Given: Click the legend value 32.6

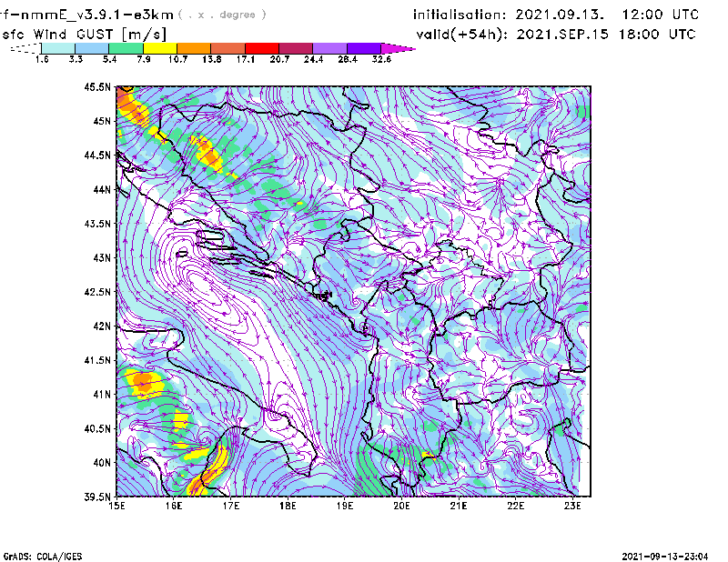Looking at the screenshot, I should tap(381, 59).
